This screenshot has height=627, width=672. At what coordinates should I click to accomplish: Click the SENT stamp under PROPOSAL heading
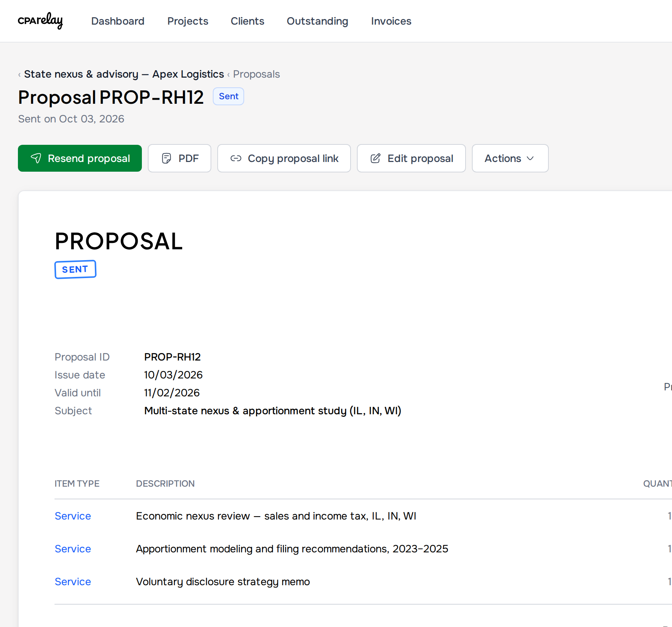pos(75,269)
